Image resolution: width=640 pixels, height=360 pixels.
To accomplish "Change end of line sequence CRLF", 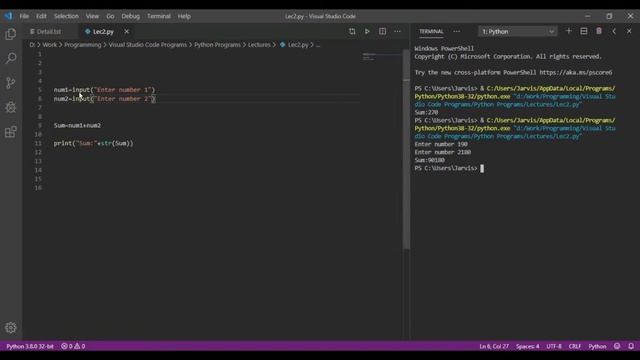I will (x=575, y=346).
